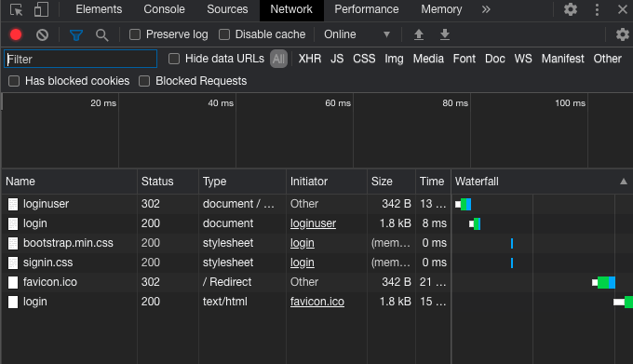Open the Online throttling dropdown
Screen dimensions: 633x364
click(357, 34)
